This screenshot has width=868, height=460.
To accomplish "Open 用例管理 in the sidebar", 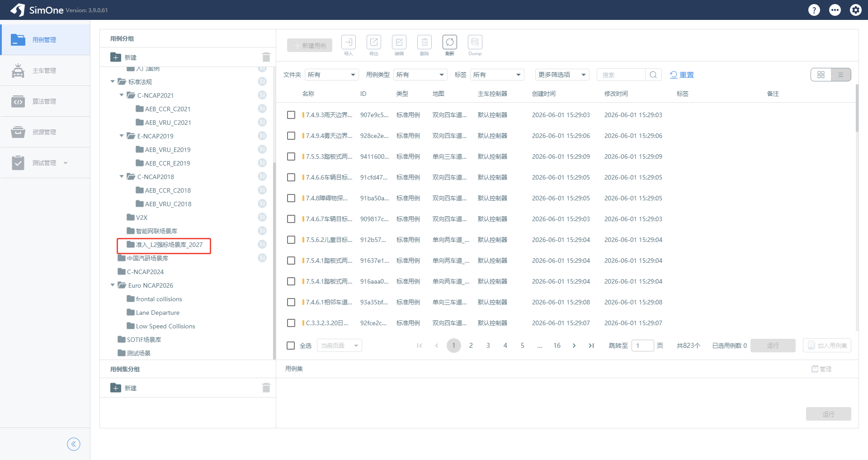I will (x=45, y=40).
